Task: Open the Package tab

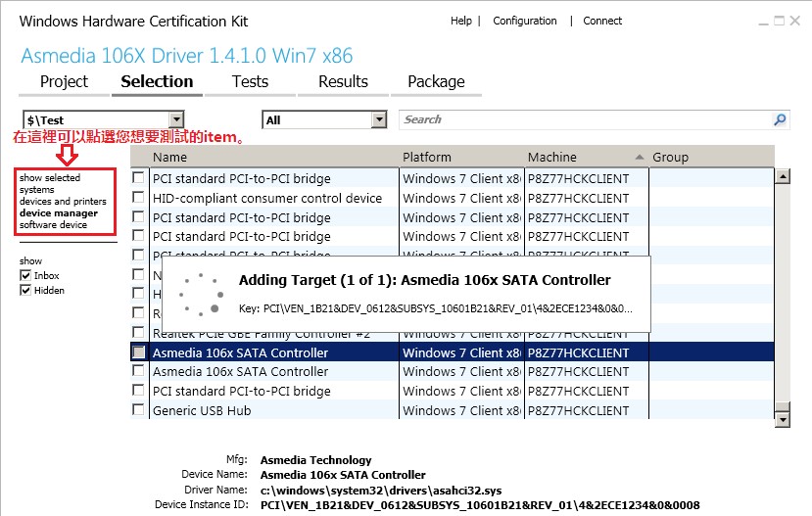Action: (x=436, y=82)
